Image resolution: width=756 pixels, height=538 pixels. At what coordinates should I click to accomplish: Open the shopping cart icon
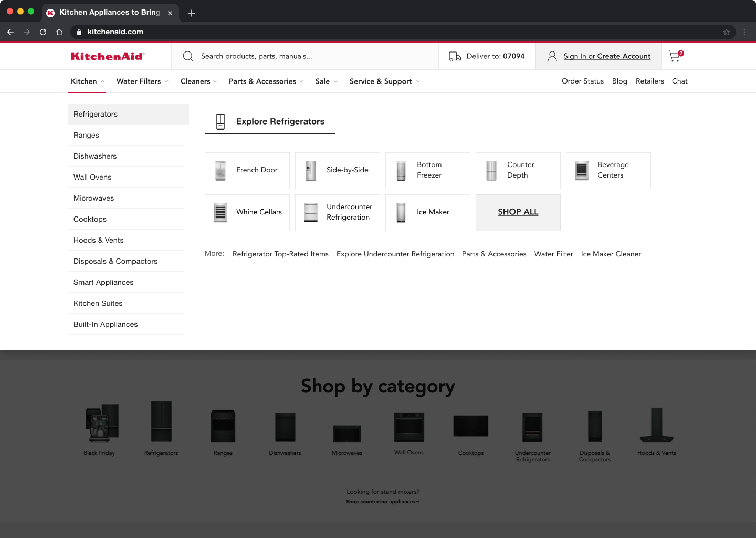pyautogui.click(x=675, y=56)
